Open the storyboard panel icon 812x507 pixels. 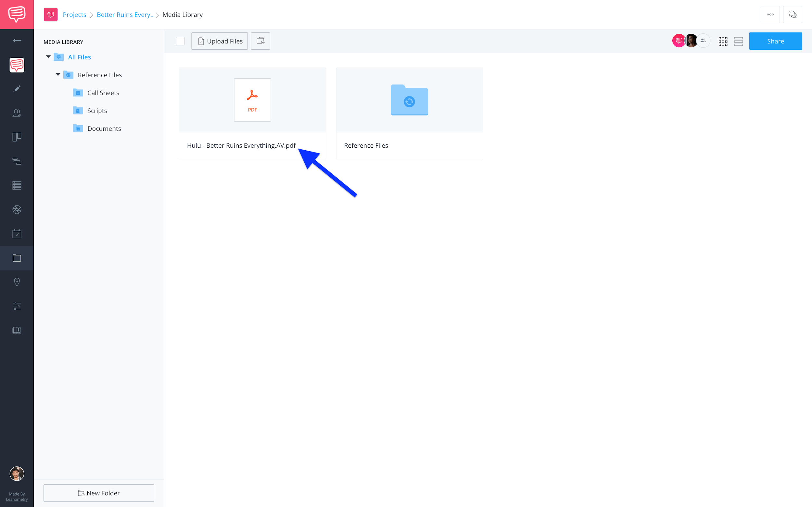coord(17,137)
